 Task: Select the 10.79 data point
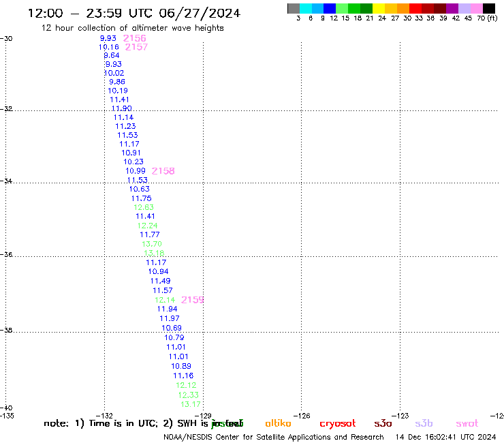click(174, 337)
